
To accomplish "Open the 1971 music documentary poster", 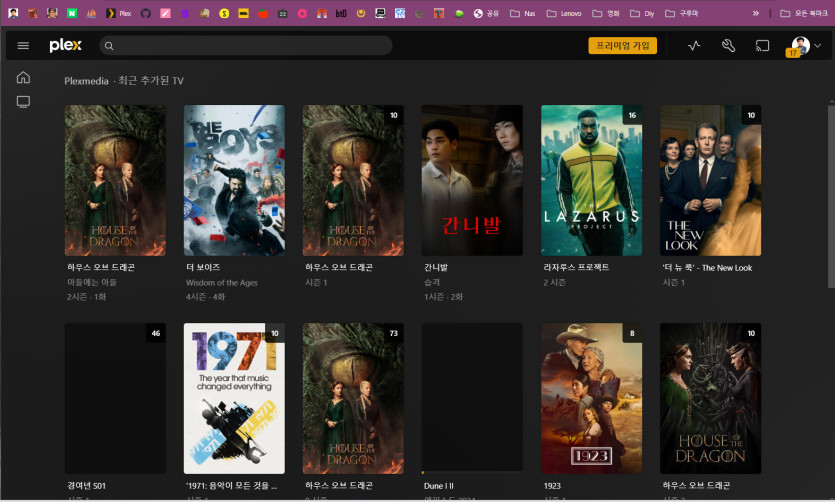I will pos(234,399).
